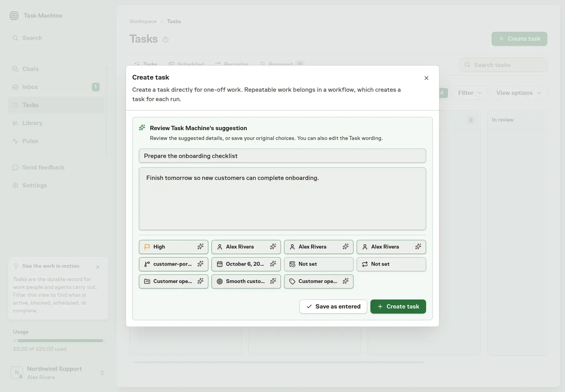Select Tasks in the sidebar
The image size is (565, 392).
tap(56, 105)
